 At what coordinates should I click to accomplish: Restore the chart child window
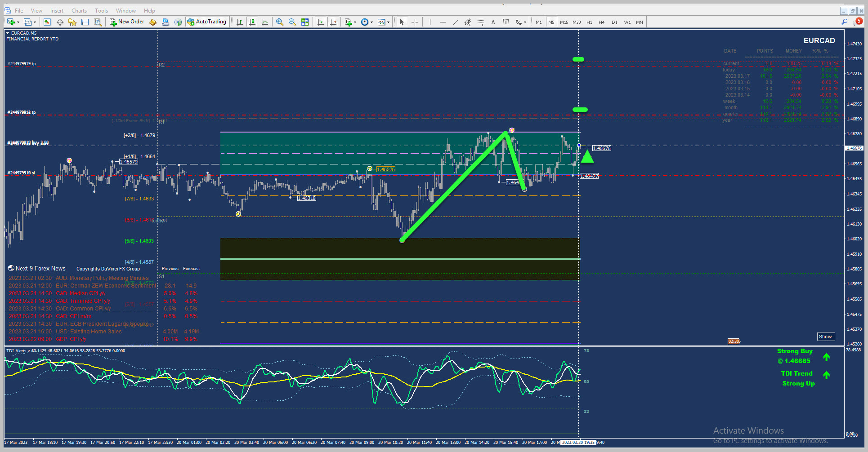(x=852, y=11)
